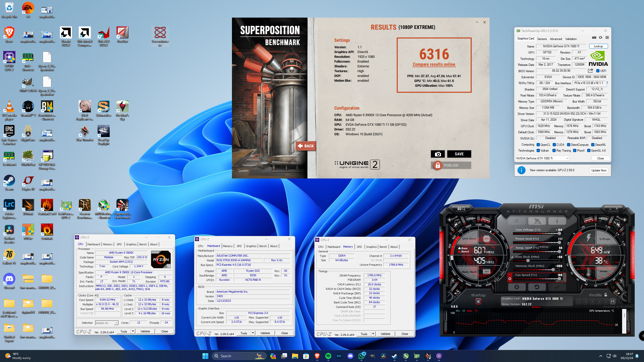Toggle the Vulkan checkbox

tap(538, 151)
